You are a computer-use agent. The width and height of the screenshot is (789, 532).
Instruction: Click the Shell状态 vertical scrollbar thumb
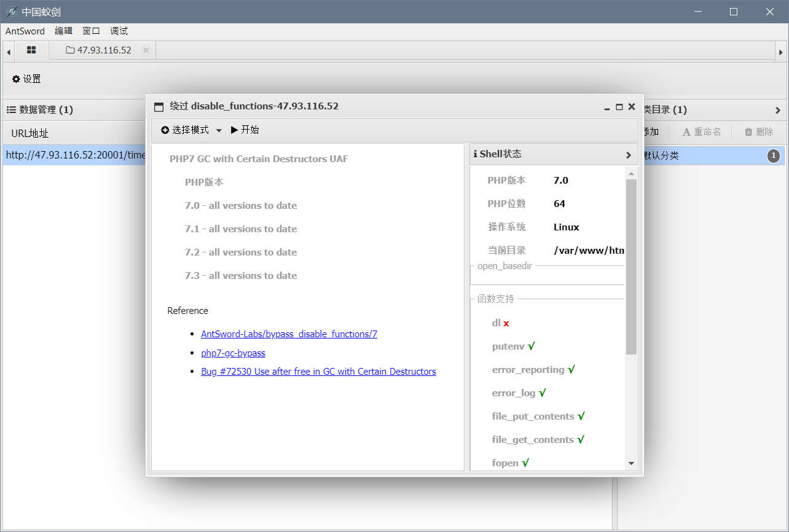point(631,267)
